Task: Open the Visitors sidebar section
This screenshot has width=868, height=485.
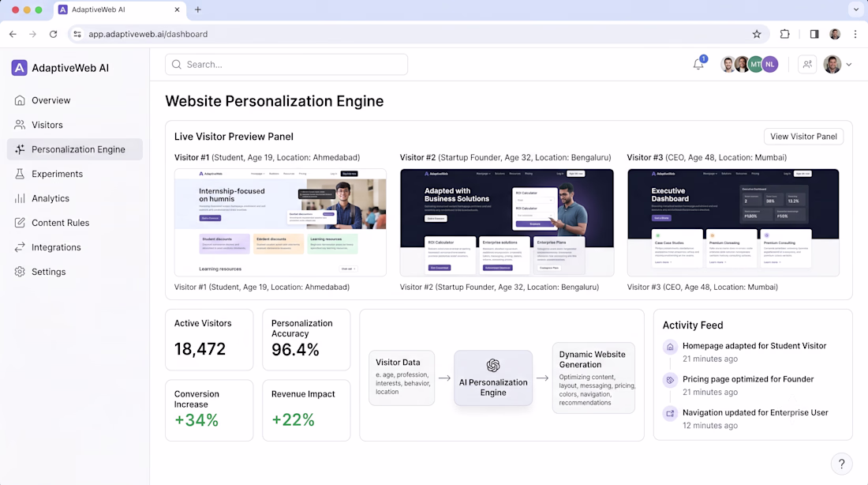Action: coord(75,125)
